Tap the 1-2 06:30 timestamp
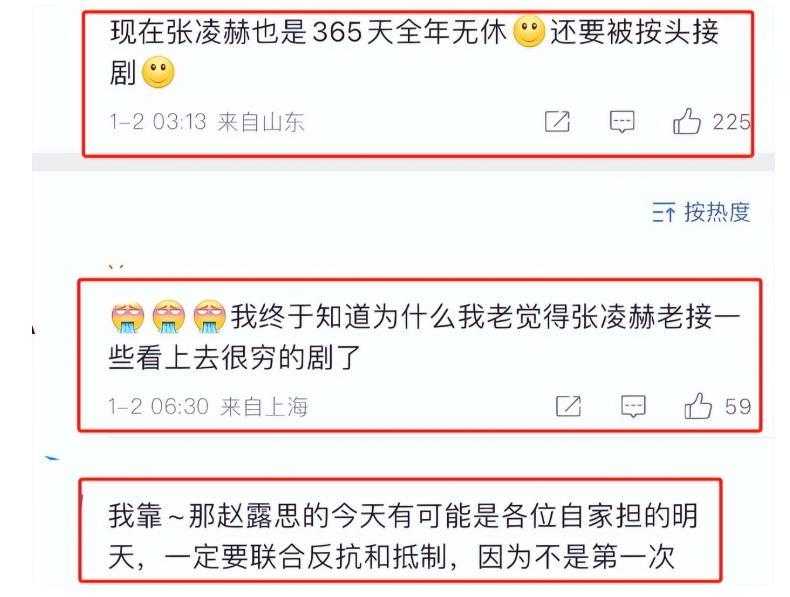This screenshot has height=597, width=790. coord(158,406)
